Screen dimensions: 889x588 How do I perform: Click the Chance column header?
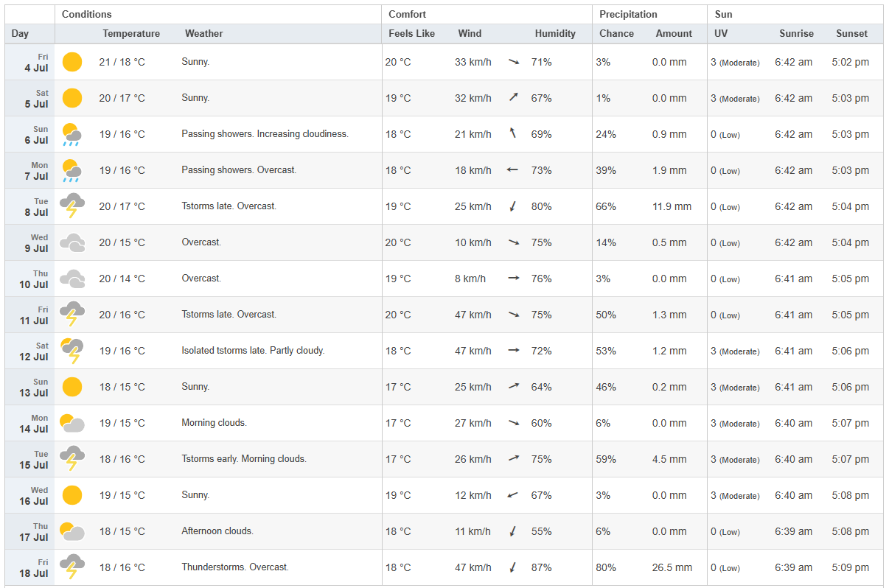point(616,34)
